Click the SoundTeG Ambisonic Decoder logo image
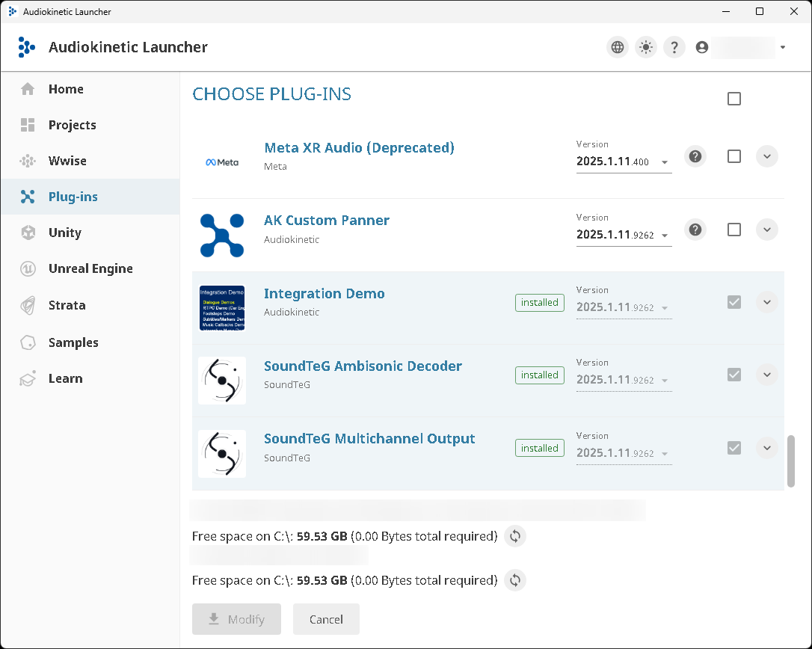Screen dimensions: 812x649 click(x=221, y=381)
